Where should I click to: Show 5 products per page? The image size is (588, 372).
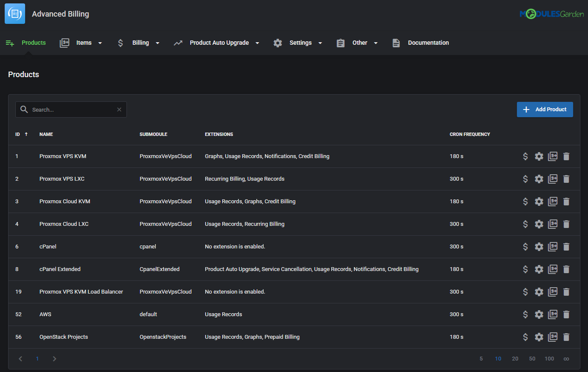pyautogui.click(x=481, y=359)
